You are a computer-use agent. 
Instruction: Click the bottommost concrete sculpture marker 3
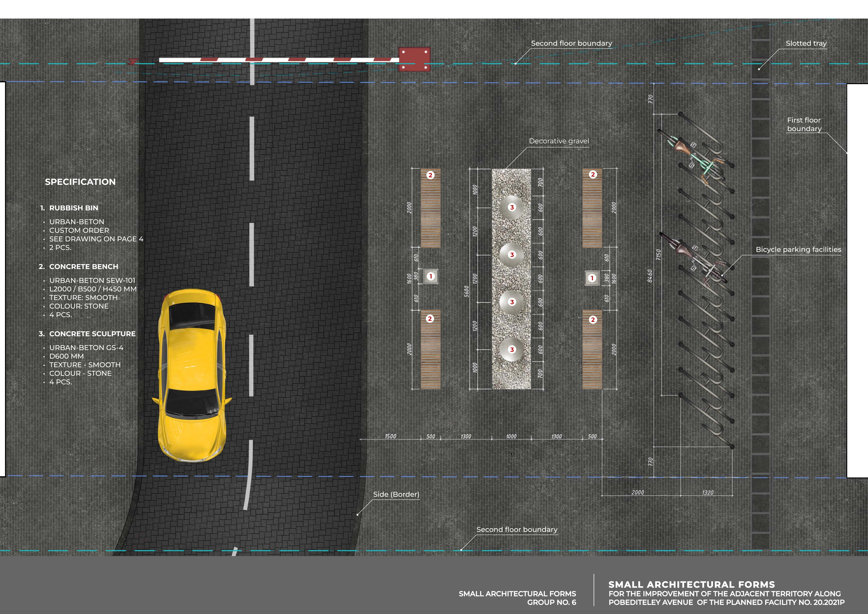click(512, 349)
